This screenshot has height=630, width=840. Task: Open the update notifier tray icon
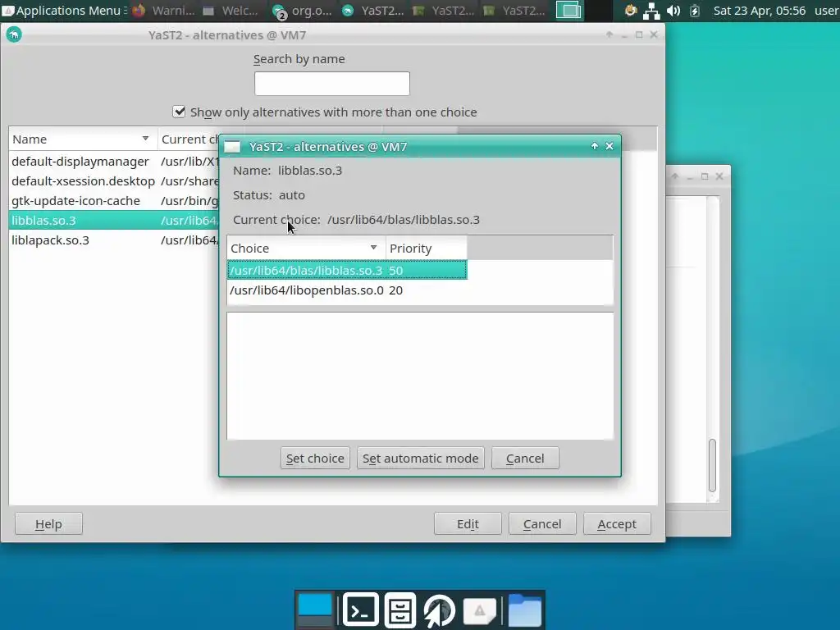click(631, 10)
